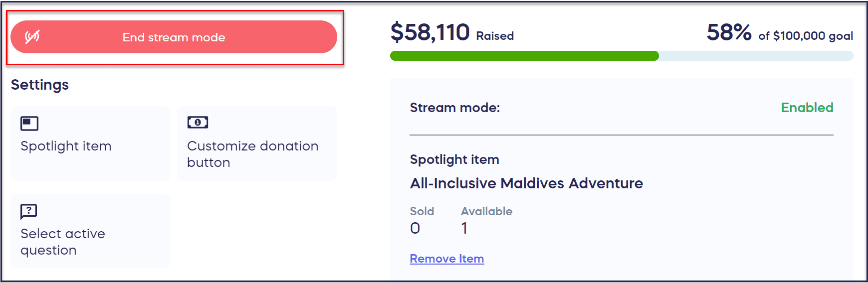Click the green Enabled stream status
868x283 pixels.
(x=807, y=108)
